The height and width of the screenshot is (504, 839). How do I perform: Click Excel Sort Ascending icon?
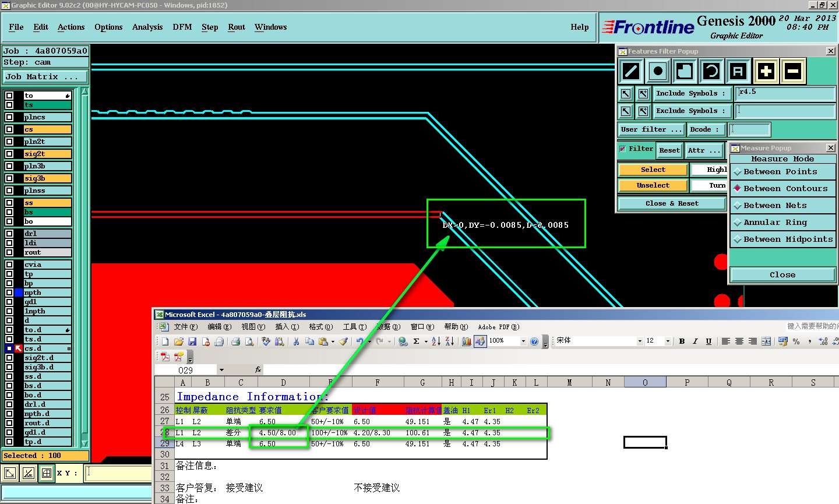coord(436,341)
